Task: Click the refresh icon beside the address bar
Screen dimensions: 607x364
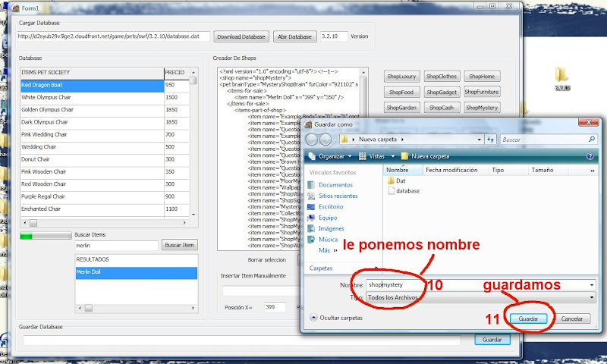Action: pyautogui.click(x=490, y=140)
